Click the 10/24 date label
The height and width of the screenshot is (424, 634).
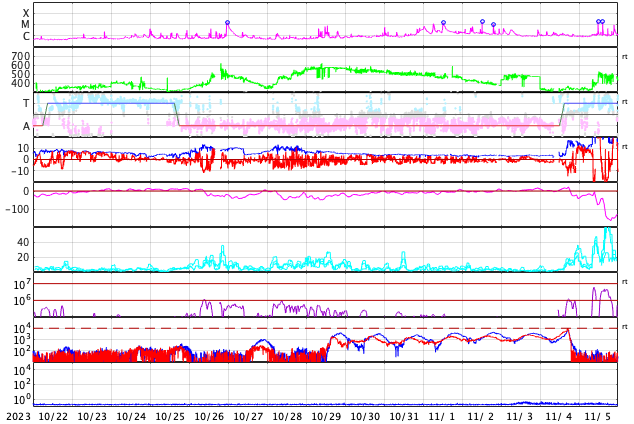click(131, 417)
